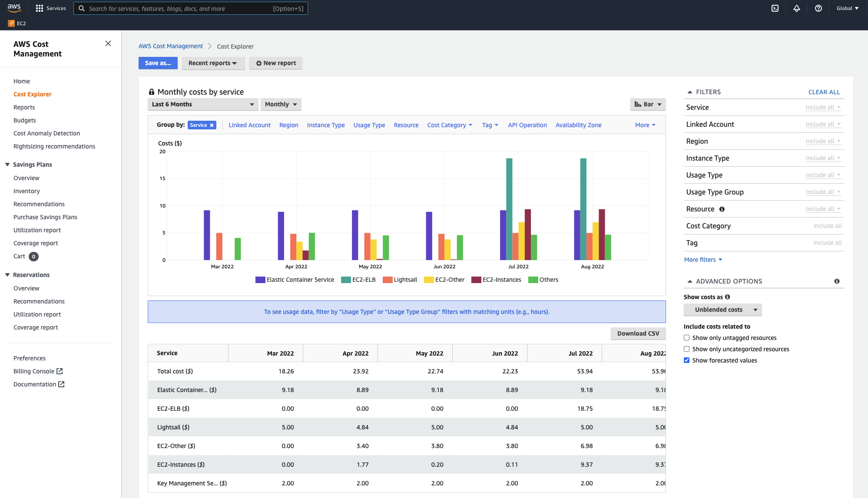Disable Show forecasted values checkbox
This screenshot has width=868, height=498.
(x=687, y=360)
